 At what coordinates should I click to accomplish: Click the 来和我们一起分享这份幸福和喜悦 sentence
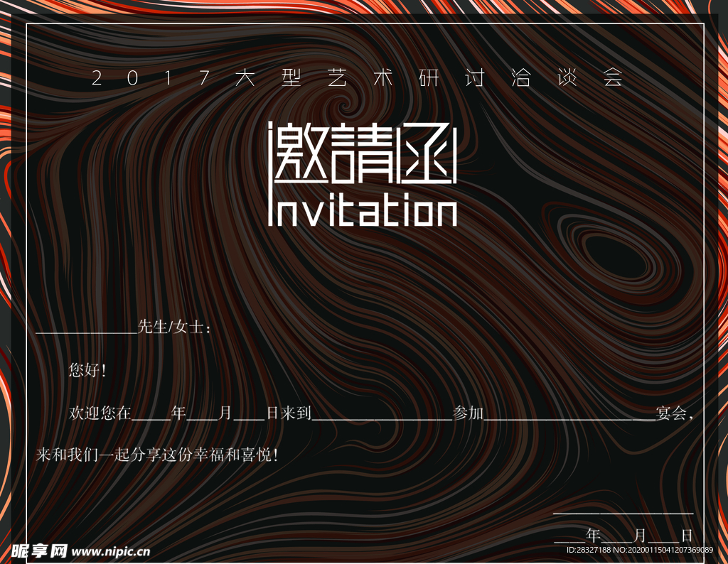coord(156,455)
